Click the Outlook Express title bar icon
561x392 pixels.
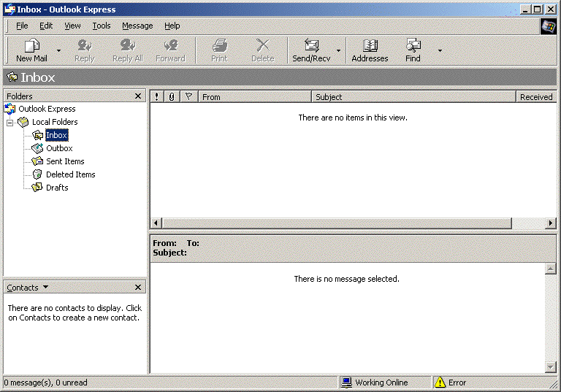(9, 9)
